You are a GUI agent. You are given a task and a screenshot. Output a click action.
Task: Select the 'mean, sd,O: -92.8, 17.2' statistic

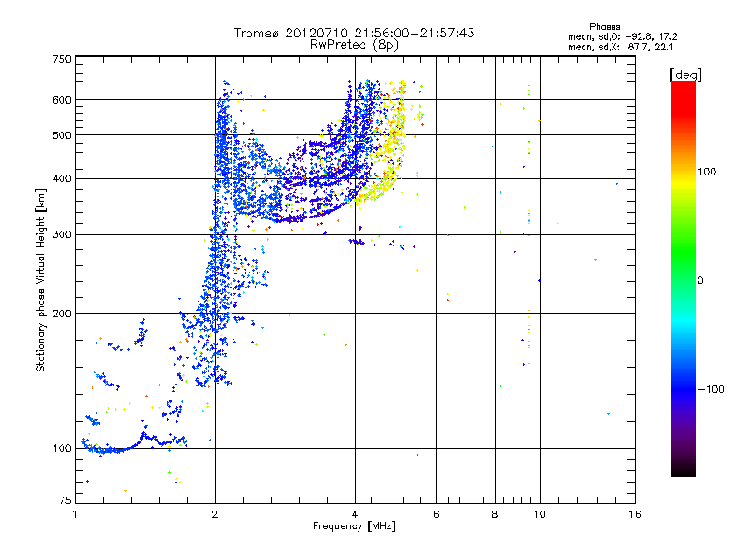click(622, 36)
